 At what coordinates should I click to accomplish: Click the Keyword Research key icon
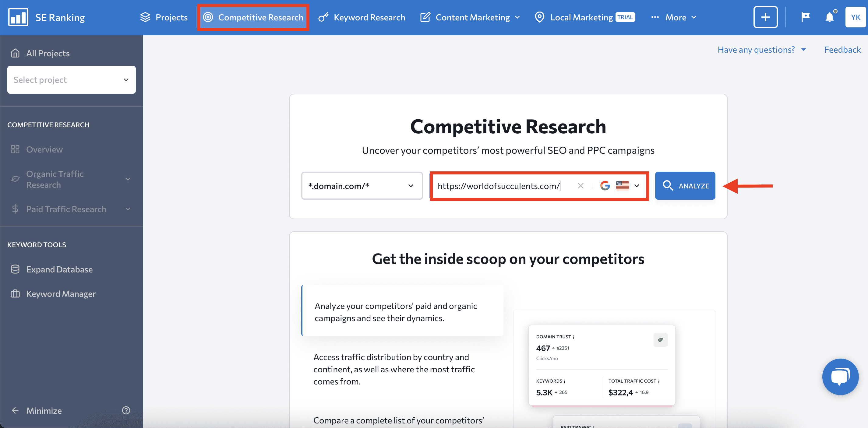tap(323, 17)
